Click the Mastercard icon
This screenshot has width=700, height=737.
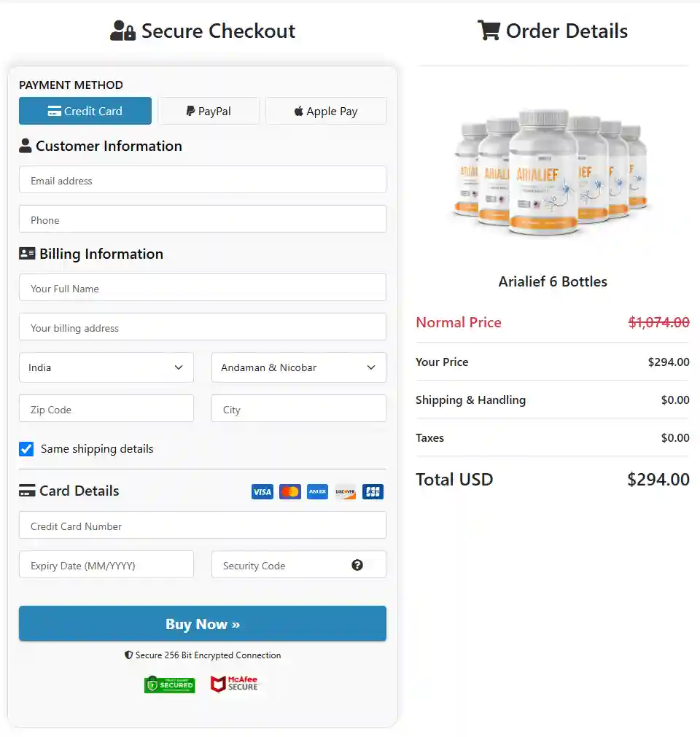(x=289, y=491)
